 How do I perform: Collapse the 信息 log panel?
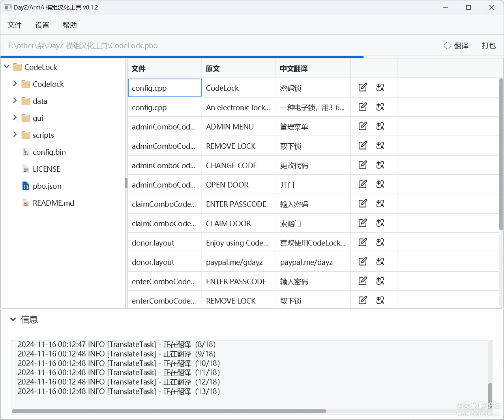(13, 319)
